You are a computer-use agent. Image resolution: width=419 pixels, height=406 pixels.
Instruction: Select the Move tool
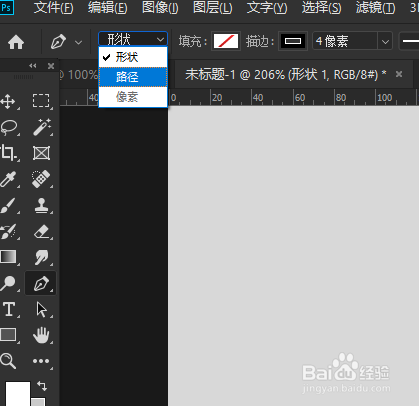pos(8,101)
